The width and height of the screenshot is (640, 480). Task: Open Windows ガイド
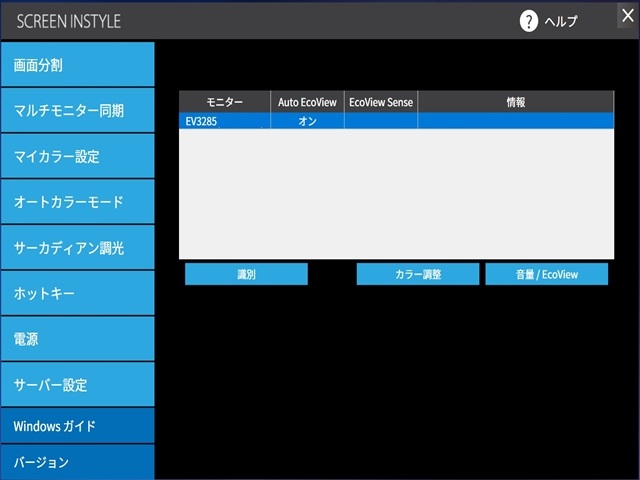point(78,426)
